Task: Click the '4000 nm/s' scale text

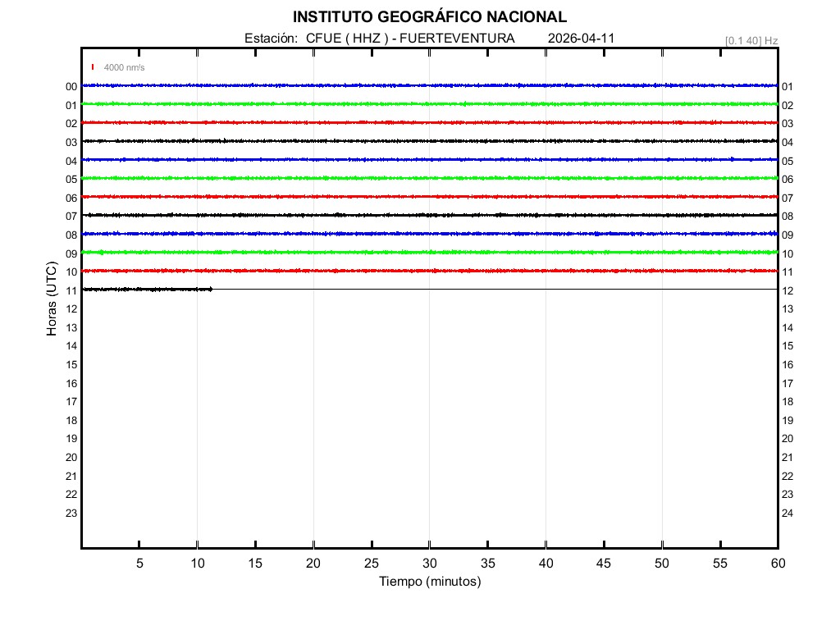Action: (x=124, y=67)
